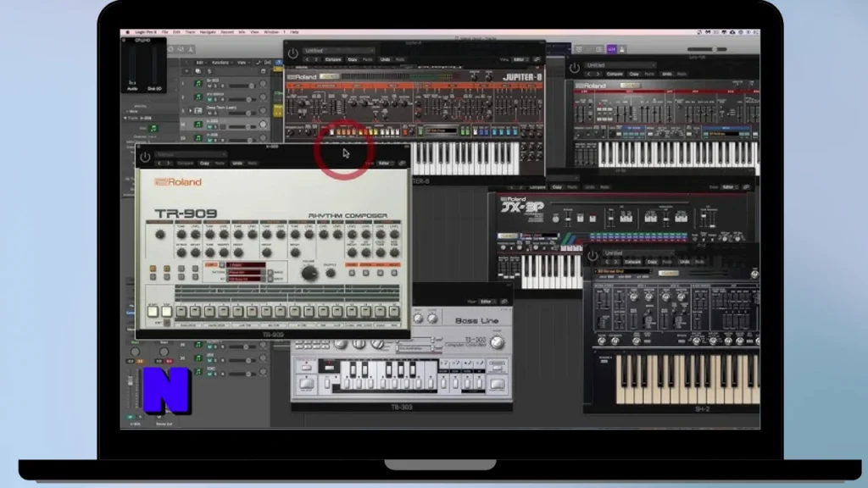
Task: Click the STOP button on the TR-909
Action: pos(166,311)
